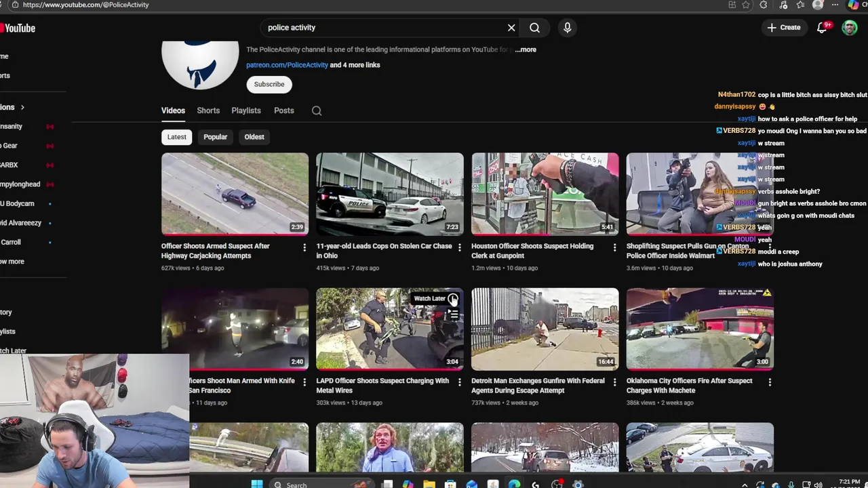Click the Create button
This screenshot has height=488, width=868.
784,28
